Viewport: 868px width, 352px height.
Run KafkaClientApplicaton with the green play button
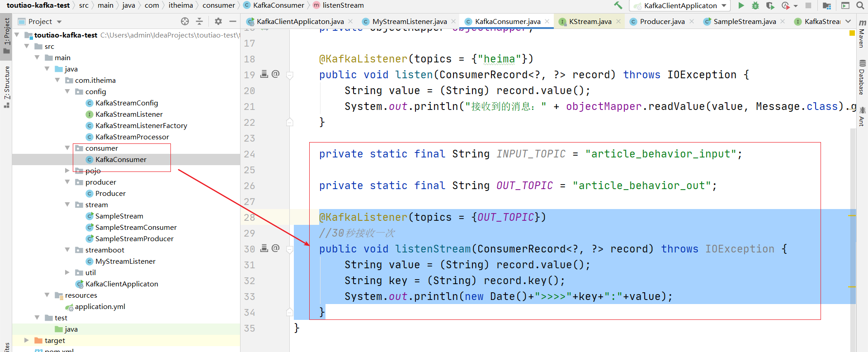coord(741,5)
